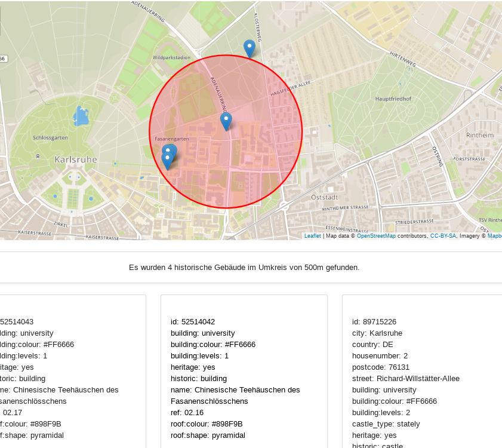Click the blue pond in Schlossgarten
The image size is (502, 448).
coord(81,115)
